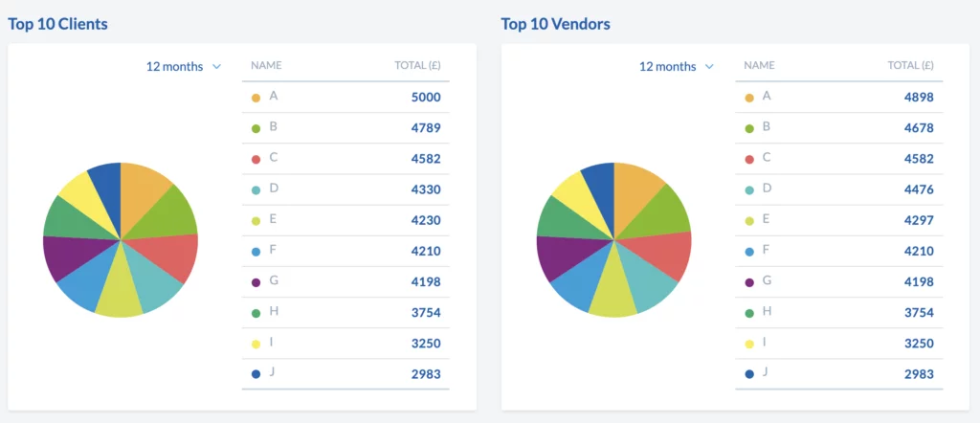This screenshot has height=423, width=980.
Task: Select vendor A total 4898
Action: [918, 98]
